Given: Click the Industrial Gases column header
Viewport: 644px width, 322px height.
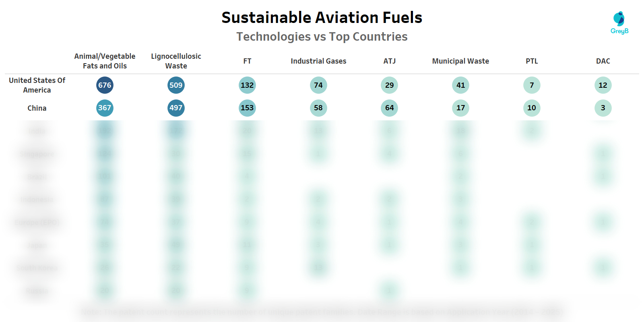Looking at the screenshot, I should 318,61.
